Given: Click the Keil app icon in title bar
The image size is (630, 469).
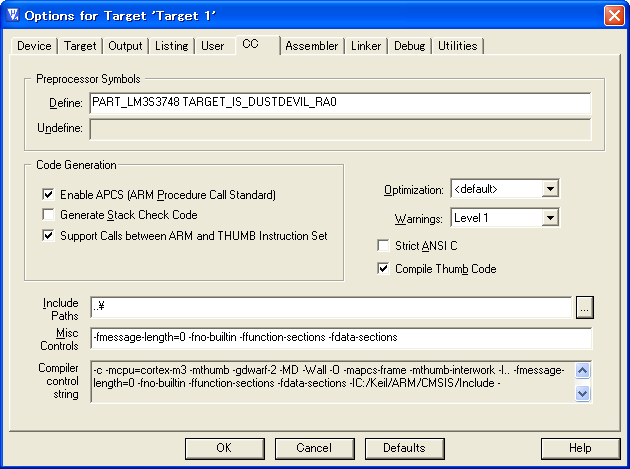Looking at the screenshot, I should pyautogui.click(x=13, y=15).
